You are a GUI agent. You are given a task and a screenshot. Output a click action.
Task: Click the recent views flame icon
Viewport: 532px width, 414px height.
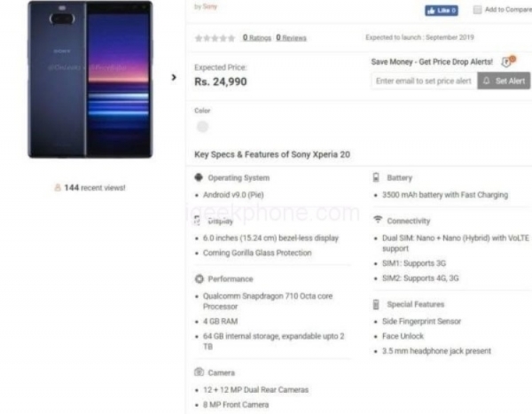pyautogui.click(x=58, y=188)
